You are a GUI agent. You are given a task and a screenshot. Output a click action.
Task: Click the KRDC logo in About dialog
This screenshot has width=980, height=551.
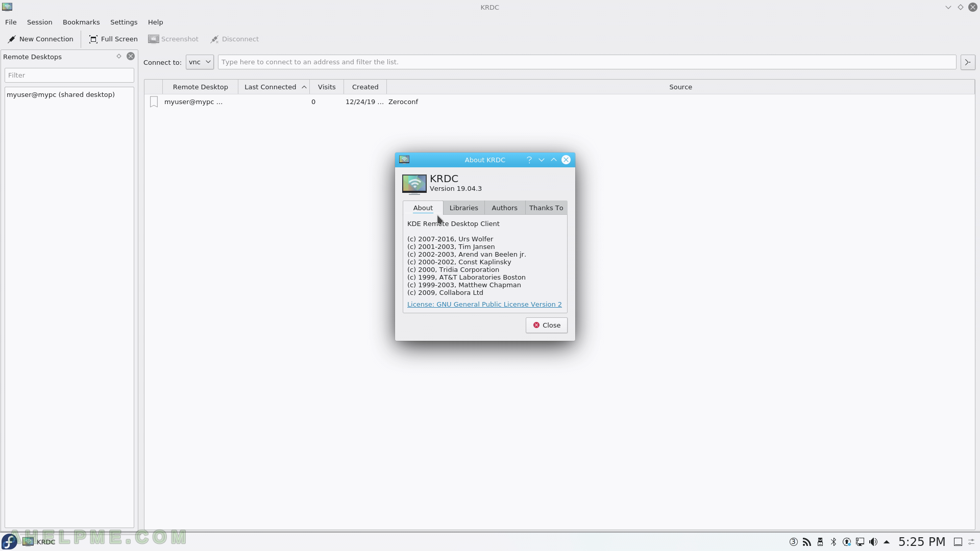(414, 184)
